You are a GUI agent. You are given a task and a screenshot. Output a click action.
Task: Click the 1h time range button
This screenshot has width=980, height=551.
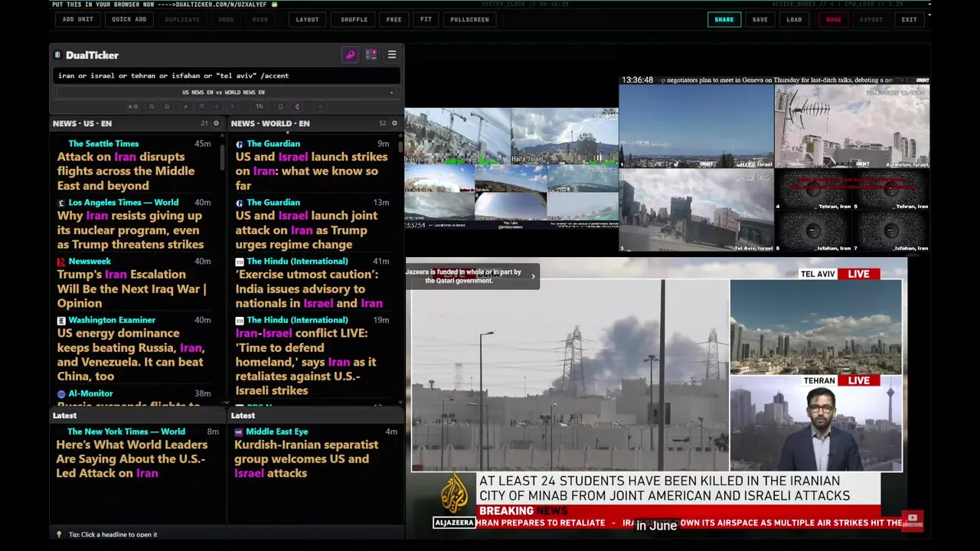pyautogui.click(x=260, y=106)
